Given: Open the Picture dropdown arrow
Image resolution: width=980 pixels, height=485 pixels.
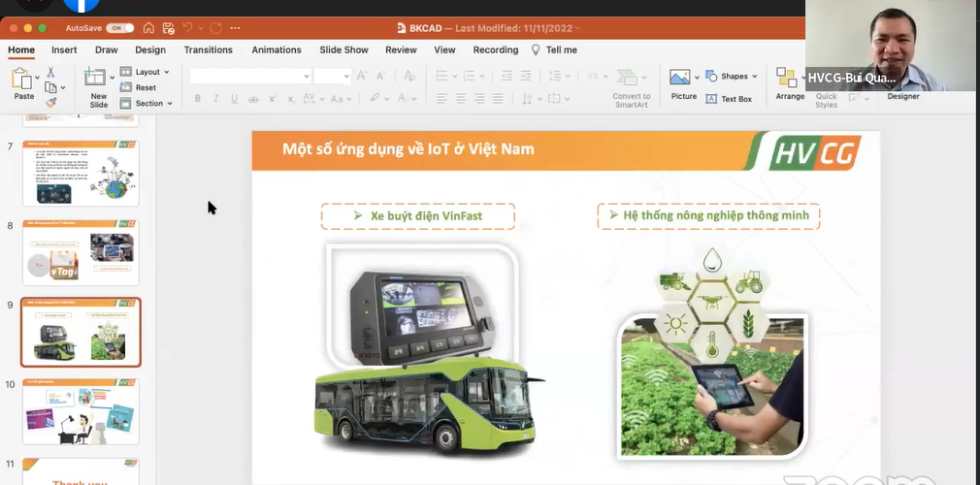Looking at the screenshot, I should pyautogui.click(x=697, y=79).
